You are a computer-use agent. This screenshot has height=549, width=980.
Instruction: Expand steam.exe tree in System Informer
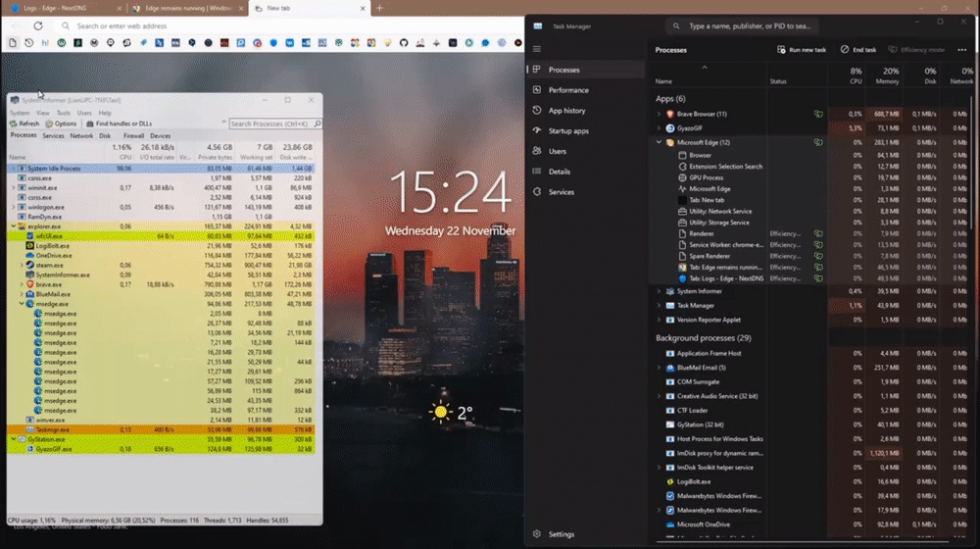22,265
